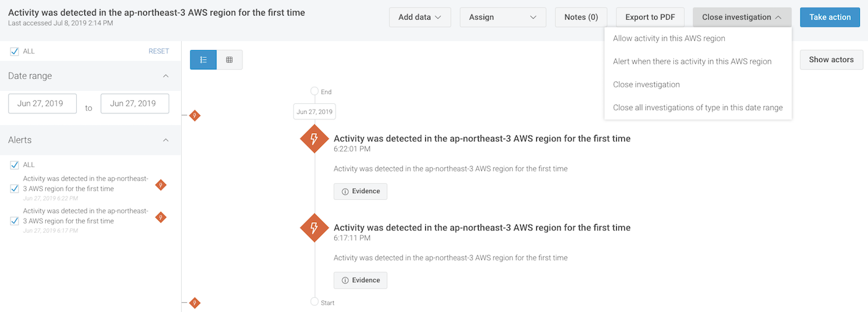Click the start date field Jun 27, 2019

[x=42, y=104]
